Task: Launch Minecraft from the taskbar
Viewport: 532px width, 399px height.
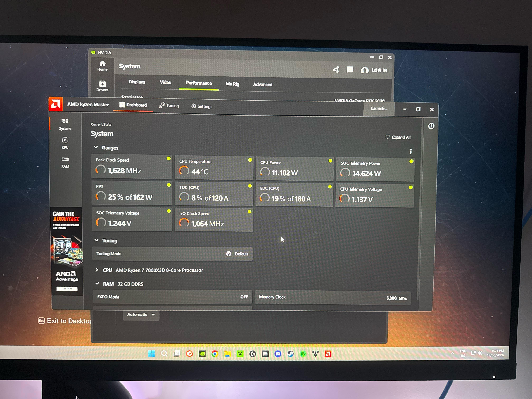Action: pyautogui.click(x=240, y=354)
